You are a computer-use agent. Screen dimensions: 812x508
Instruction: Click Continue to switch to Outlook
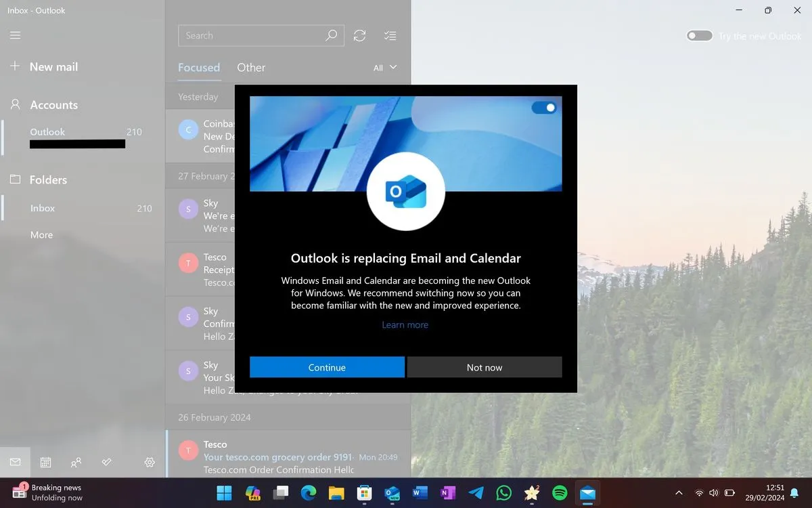[x=327, y=367]
